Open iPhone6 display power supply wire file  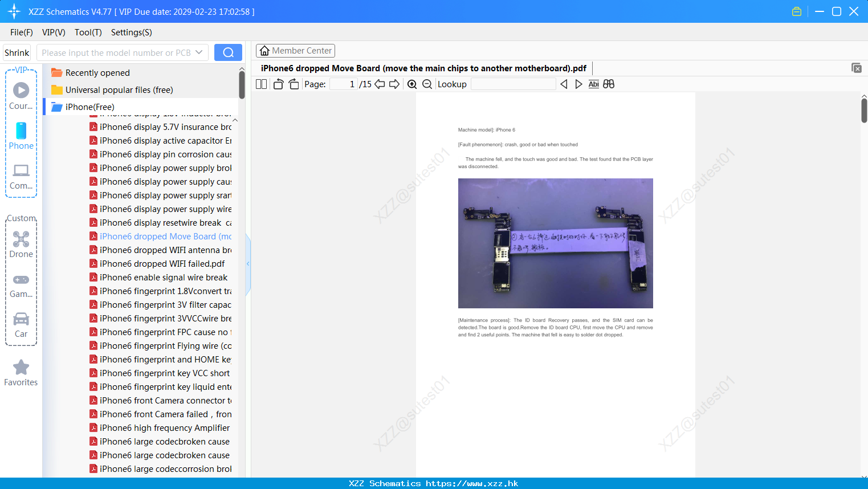pyautogui.click(x=161, y=209)
